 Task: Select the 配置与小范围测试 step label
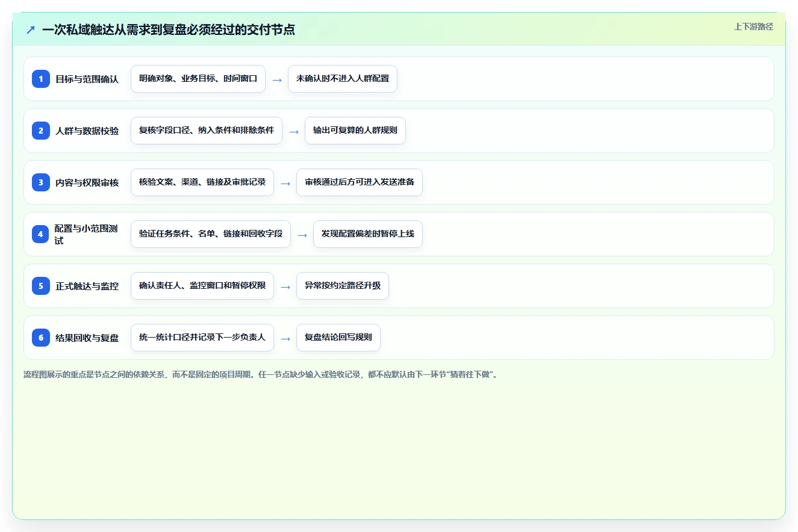point(86,234)
